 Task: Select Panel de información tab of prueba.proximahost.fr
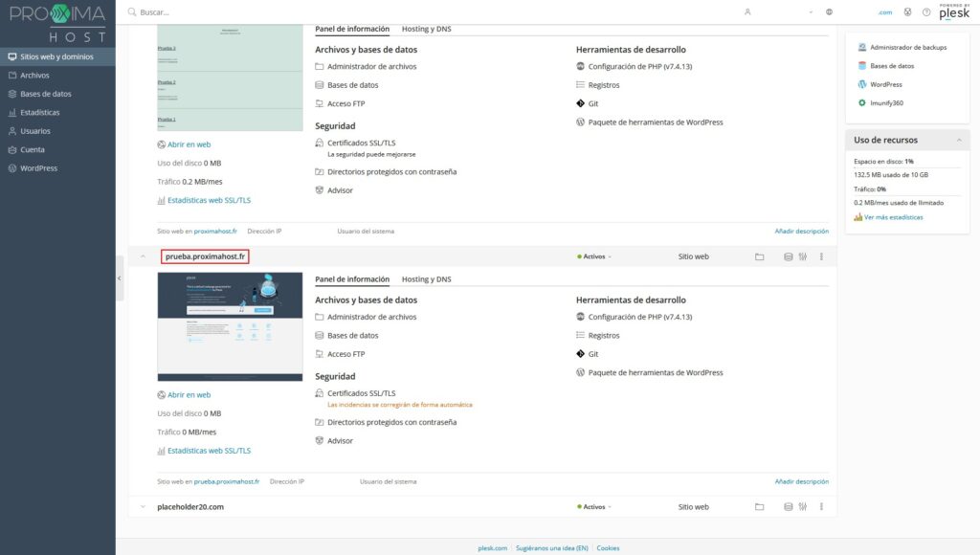click(x=352, y=279)
